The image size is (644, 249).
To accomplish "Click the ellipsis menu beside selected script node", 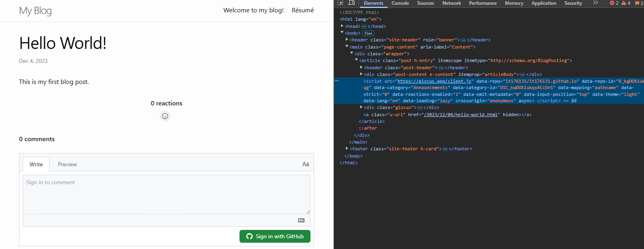I will point(337,81).
